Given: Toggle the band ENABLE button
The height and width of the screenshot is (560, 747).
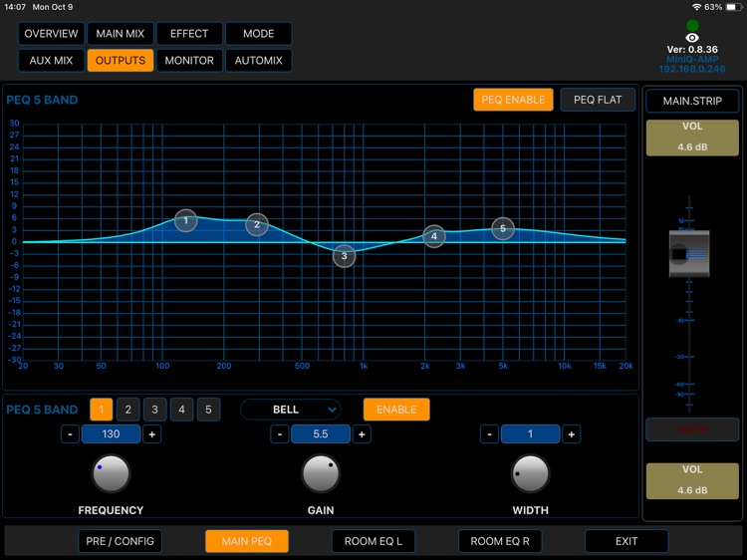Looking at the screenshot, I should 396,410.
